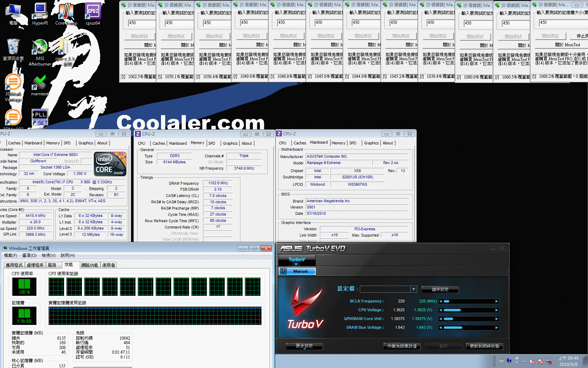
Task: Show hidden tray icons with the up arrow
Action: (524, 361)
